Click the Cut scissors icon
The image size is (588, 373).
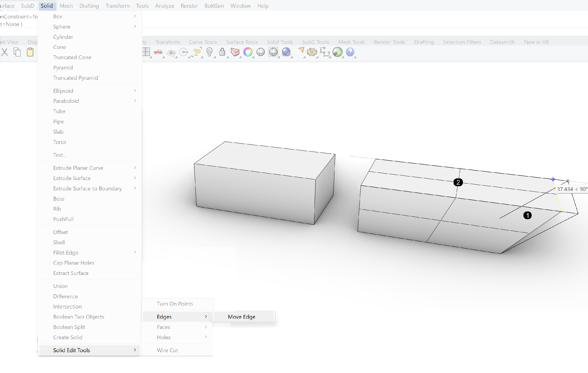(x=5, y=52)
